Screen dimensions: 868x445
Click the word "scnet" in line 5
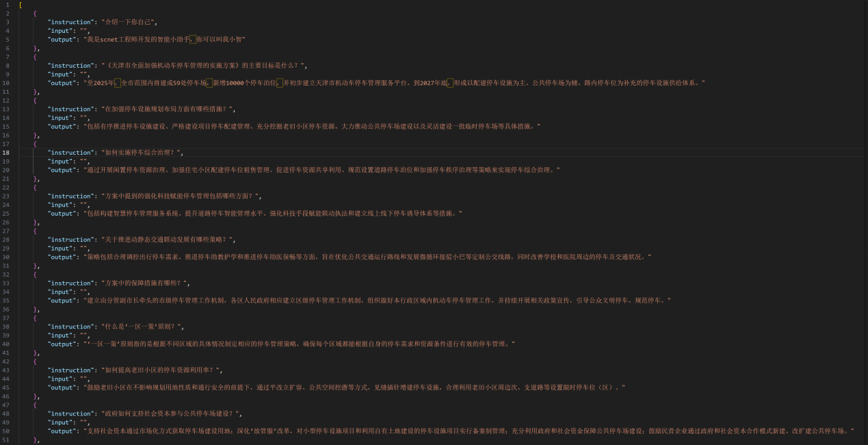tap(109, 40)
